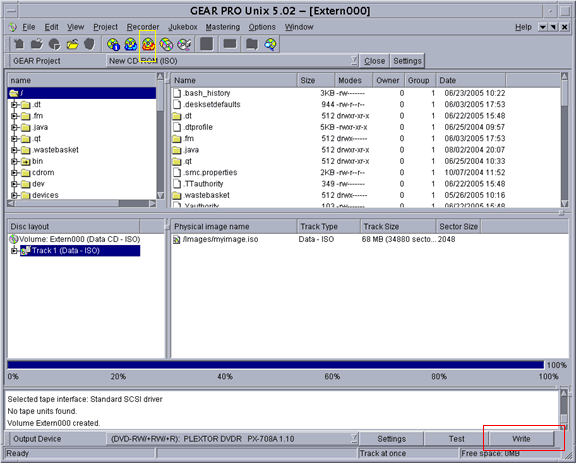The height and width of the screenshot is (463, 576).
Task: Open the GEAR Project type dropdown
Action: [x=354, y=61]
